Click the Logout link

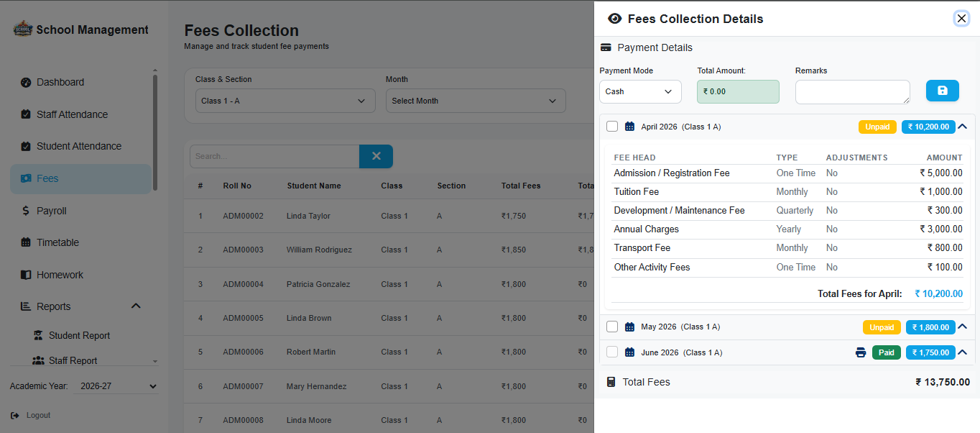coord(38,416)
